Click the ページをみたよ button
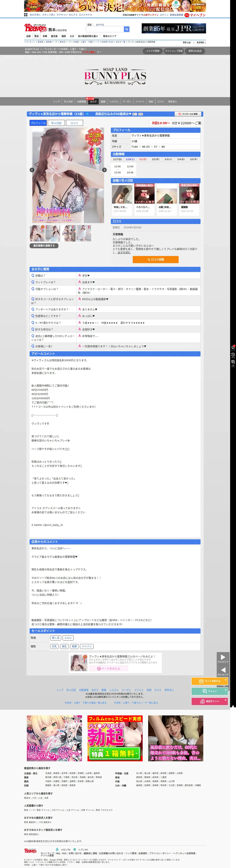This screenshot has height=868, width=236. pos(109,669)
